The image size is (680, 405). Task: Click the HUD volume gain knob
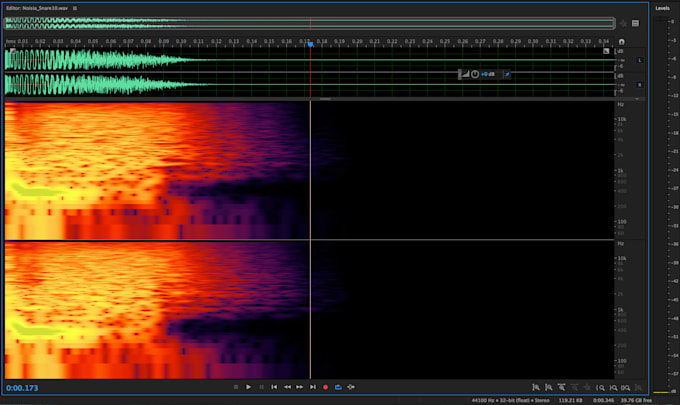pyautogui.click(x=475, y=74)
